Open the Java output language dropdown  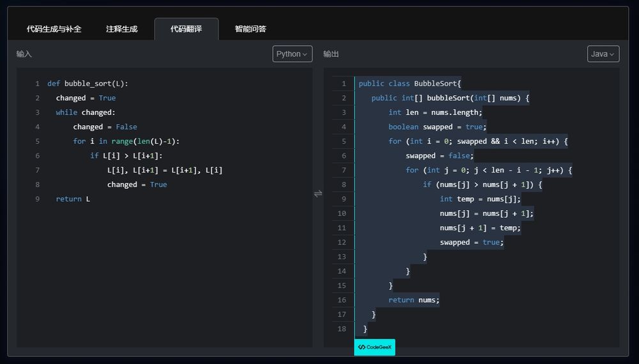(x=603, y=54)
